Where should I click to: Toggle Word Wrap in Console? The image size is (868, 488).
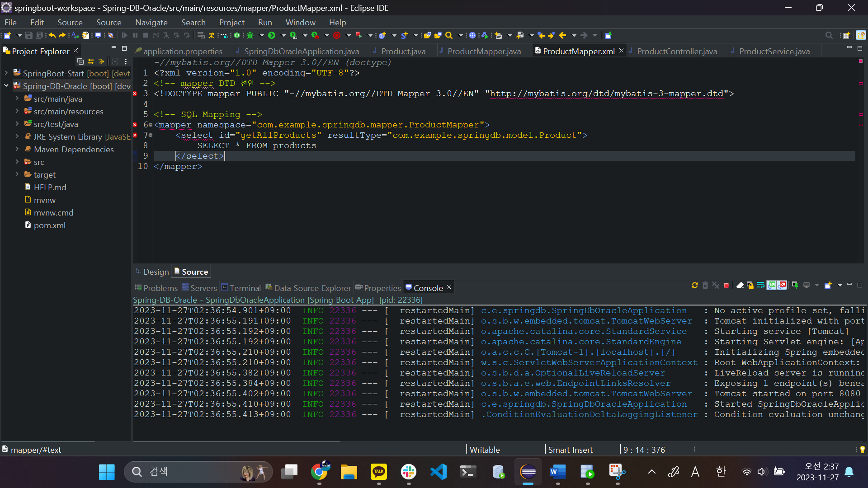click(761, 286)
